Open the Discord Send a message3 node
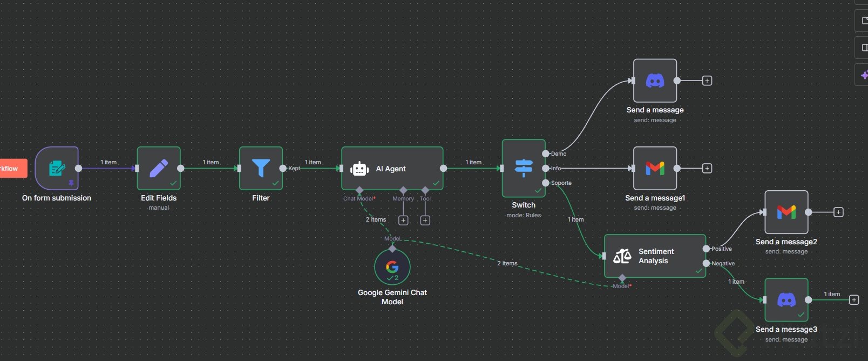The height and width of the screenshot is (361, 868). [x=786, y=300]
